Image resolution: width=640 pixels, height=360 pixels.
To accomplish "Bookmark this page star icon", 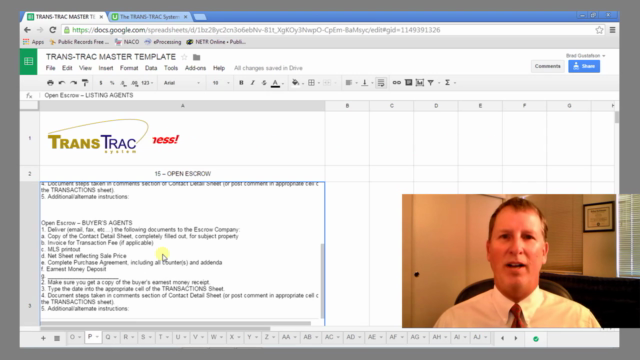I will click(599, 30).
